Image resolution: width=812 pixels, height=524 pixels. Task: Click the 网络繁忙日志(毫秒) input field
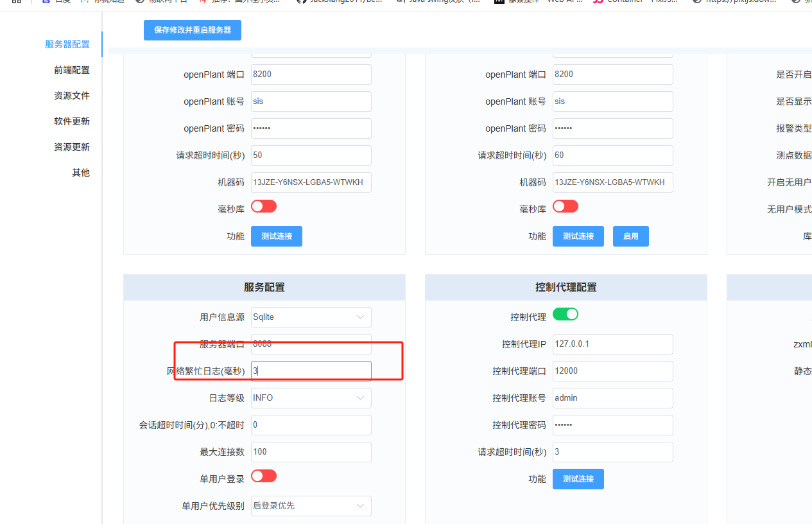point(311,371)
